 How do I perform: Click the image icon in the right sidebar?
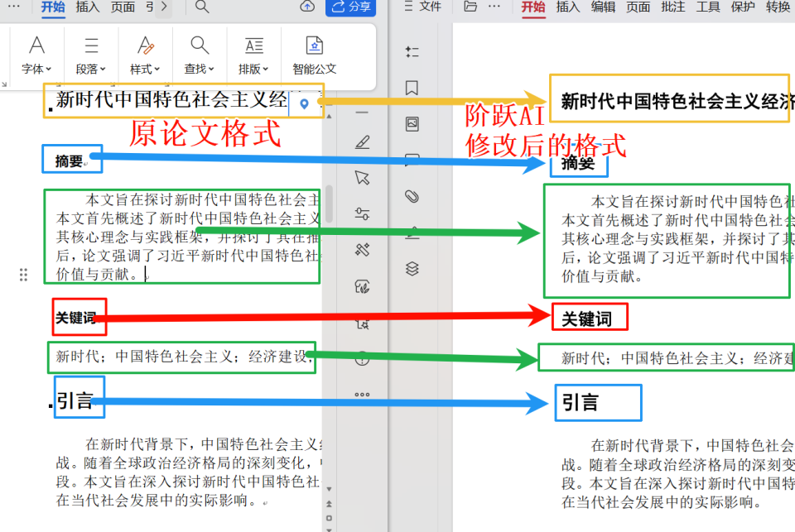click(412, 123)
